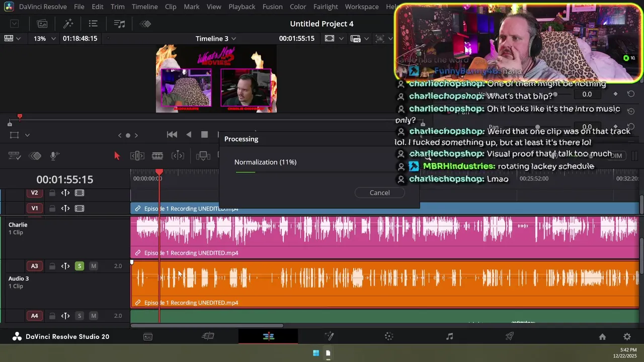Go to first frame of timeline
644x362 pixels.
click(x=172, y=135)
